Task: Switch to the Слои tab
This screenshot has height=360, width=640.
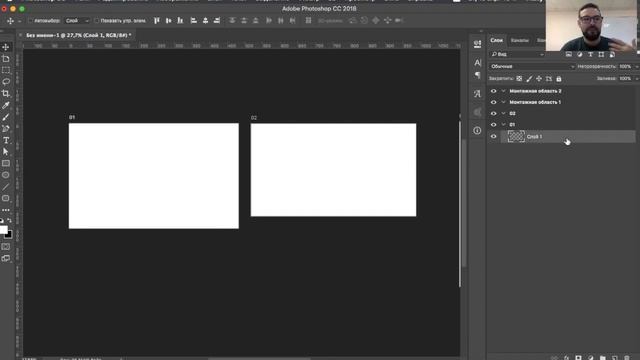Action: (x=497, y=40)
